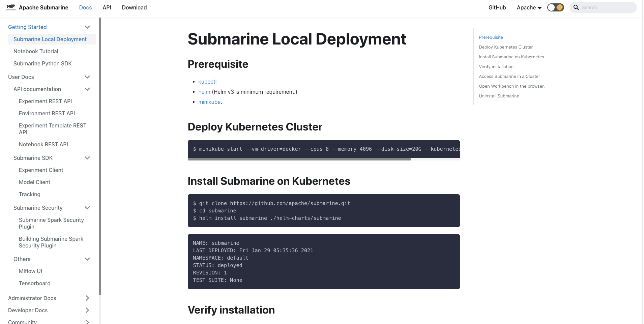
Task: Open Tracking sidebar item
Action: click(30, 194)
